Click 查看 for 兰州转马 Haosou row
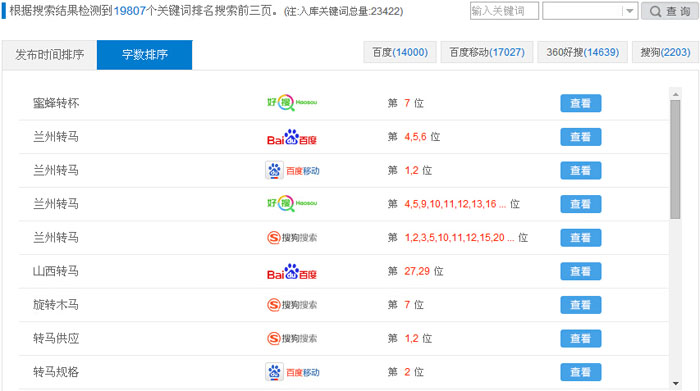700x391 pixels. coord(581,204)
